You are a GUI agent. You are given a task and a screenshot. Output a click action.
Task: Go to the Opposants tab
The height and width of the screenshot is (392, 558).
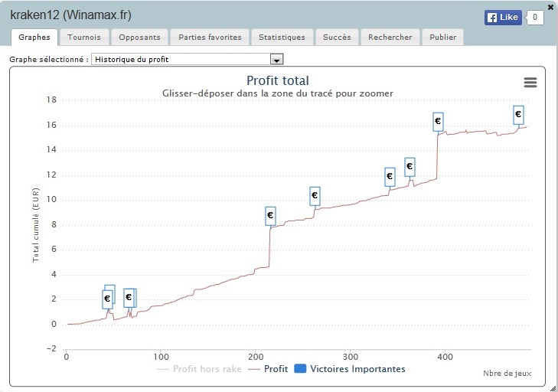(x=139, y=38)
